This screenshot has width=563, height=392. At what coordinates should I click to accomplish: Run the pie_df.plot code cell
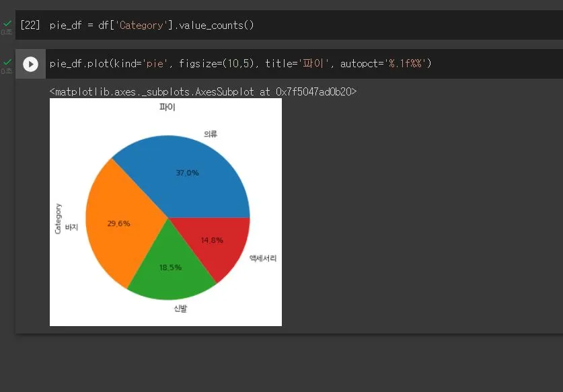30,65
